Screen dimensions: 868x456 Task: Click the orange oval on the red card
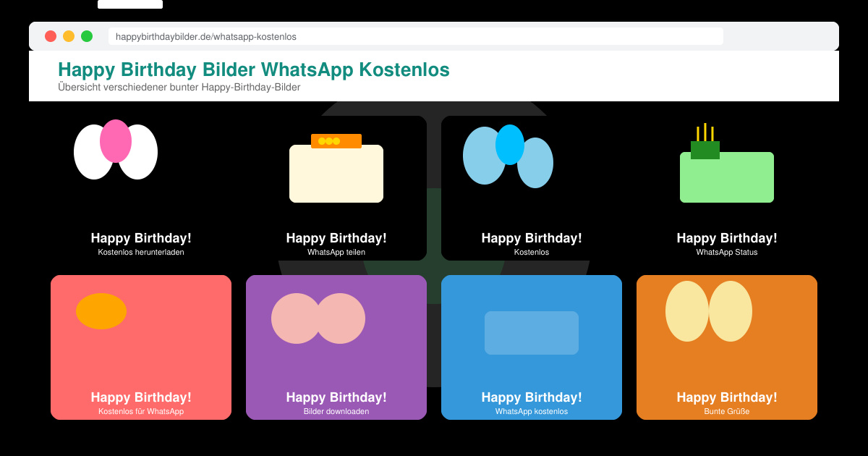[101, 311]
